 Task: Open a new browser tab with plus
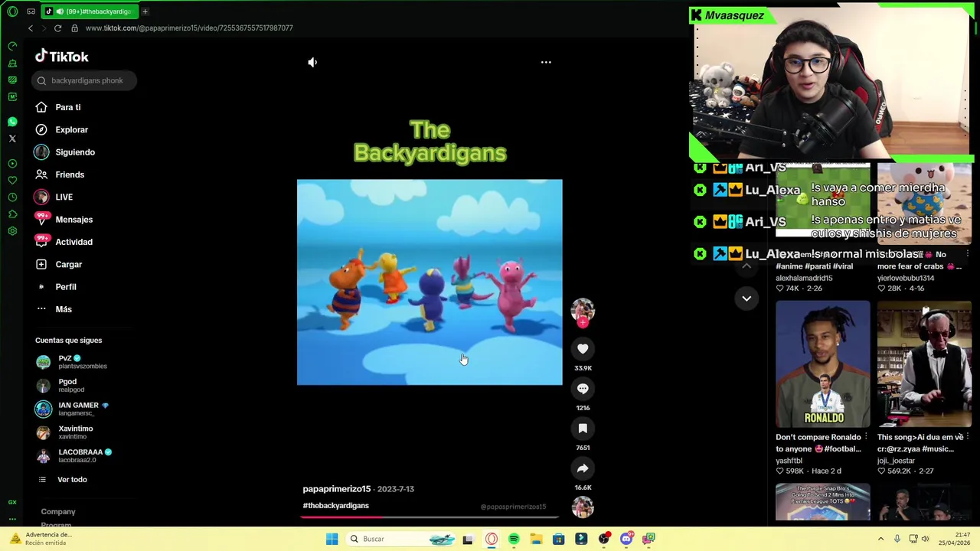click(145, 11)
